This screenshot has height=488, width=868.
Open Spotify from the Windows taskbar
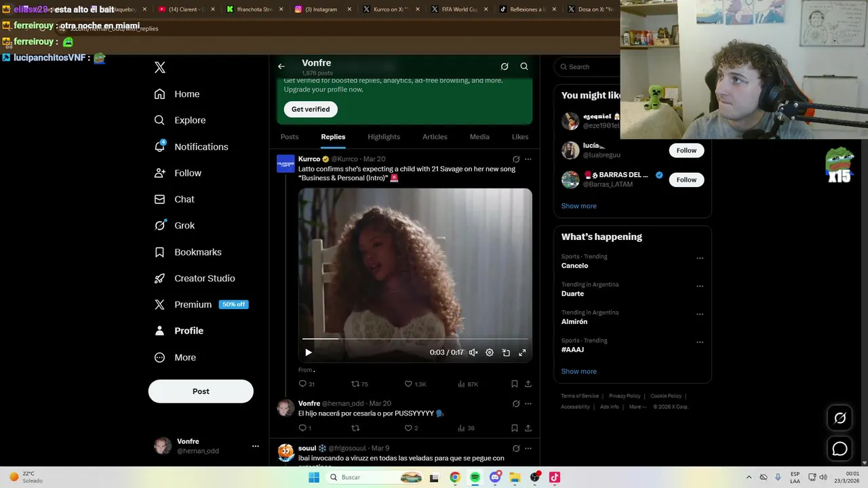pos(475,477)
